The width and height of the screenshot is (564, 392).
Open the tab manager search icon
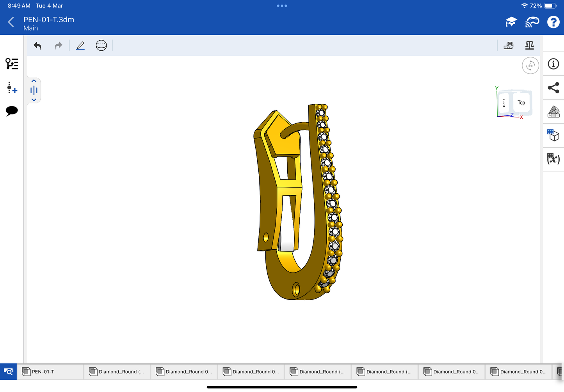pos(8,372)
